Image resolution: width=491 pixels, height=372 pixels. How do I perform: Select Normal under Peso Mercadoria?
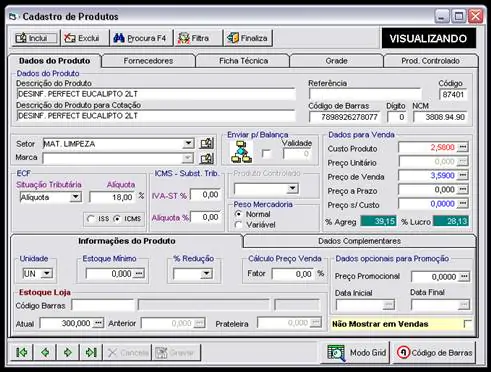pos(238,214)
